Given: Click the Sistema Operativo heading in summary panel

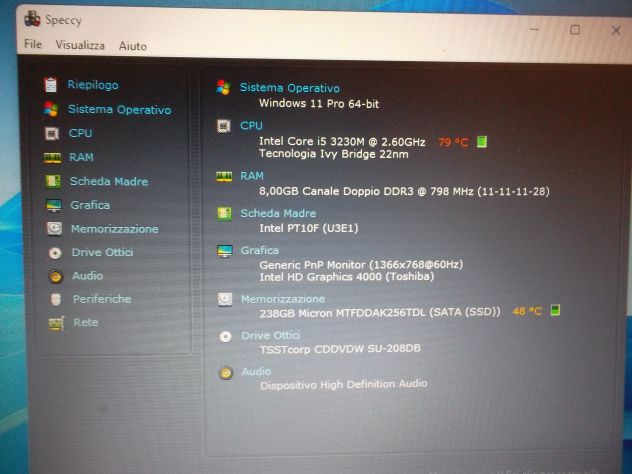Looking at the screenshot, I should pos(290,88).
